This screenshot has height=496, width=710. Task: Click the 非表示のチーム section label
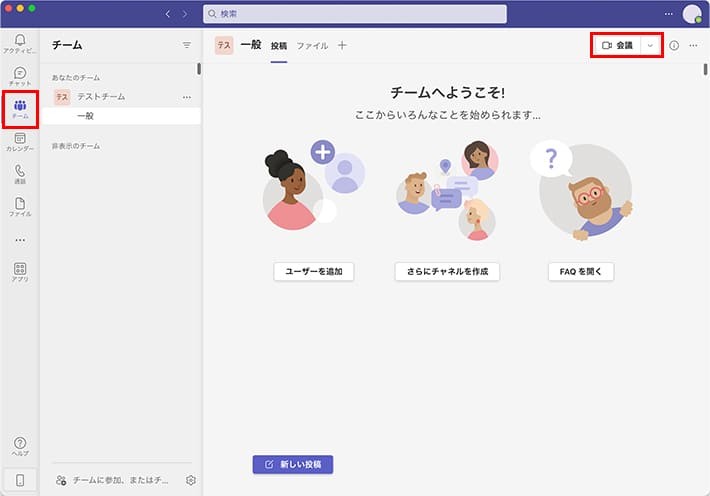coord(76,146)
